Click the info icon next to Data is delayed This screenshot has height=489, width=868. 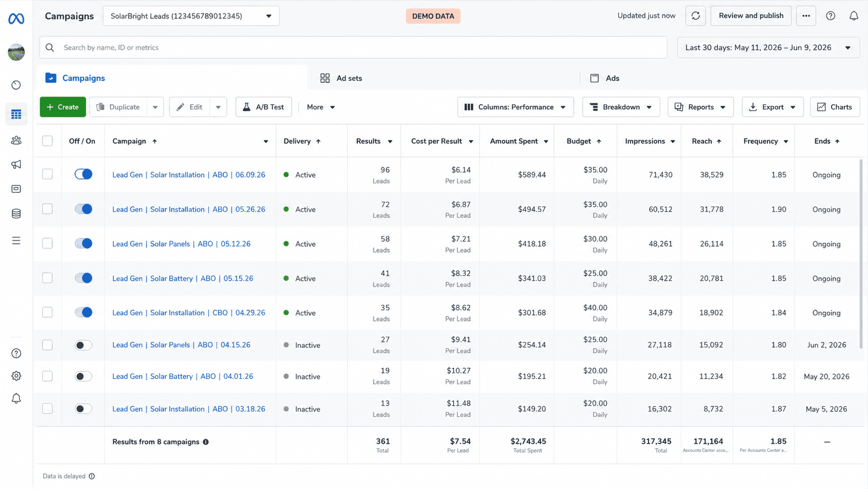(92, 477)
